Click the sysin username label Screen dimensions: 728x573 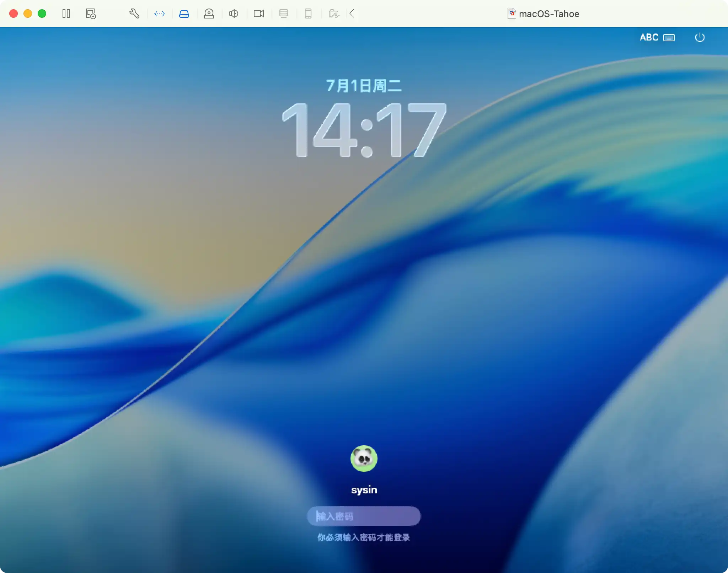click(x=364, y=489)
